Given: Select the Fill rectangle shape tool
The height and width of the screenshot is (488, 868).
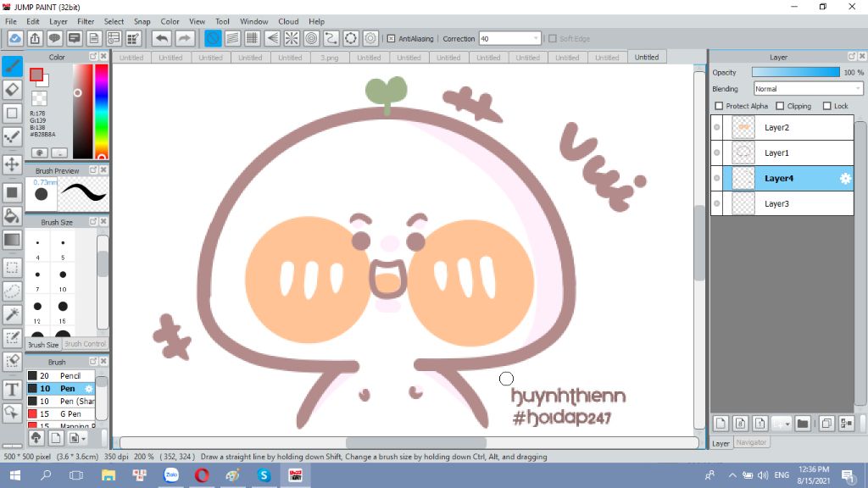Looking at the screenshot, I should 12,192.
